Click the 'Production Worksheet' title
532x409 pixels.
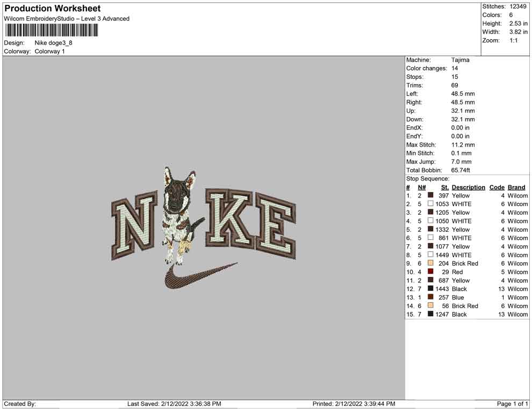pos(53,9)
